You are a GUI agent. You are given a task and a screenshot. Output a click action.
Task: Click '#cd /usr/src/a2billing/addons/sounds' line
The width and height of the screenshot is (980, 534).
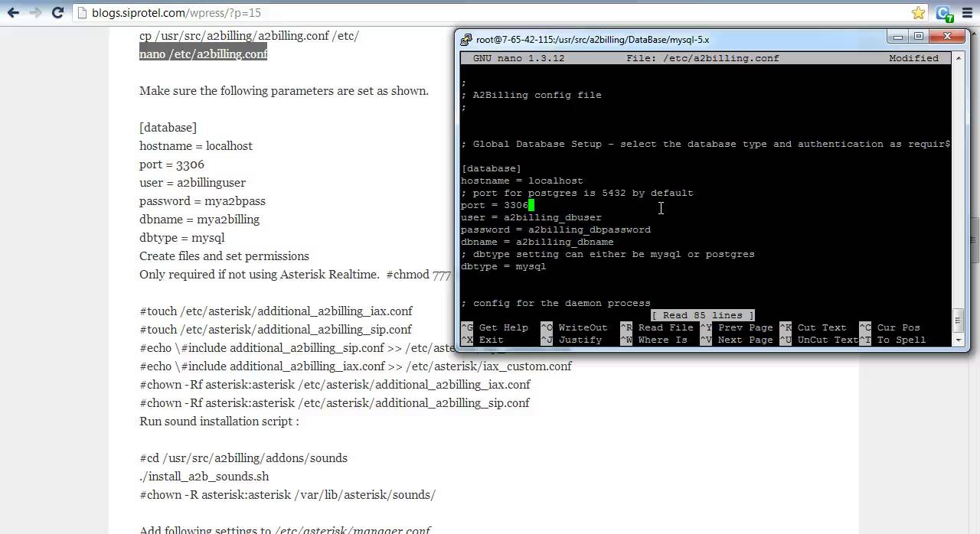click(243, 457)
